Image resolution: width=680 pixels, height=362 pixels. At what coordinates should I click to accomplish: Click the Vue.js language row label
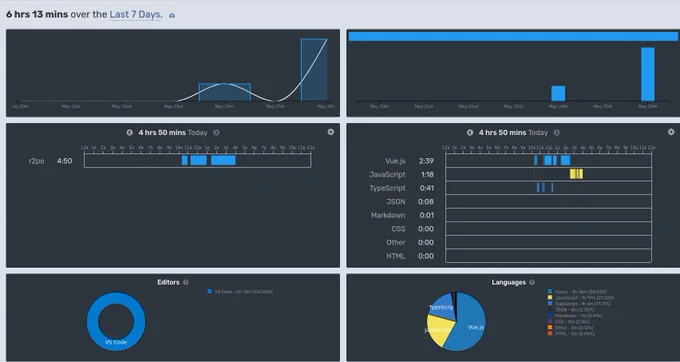point(395,161)
